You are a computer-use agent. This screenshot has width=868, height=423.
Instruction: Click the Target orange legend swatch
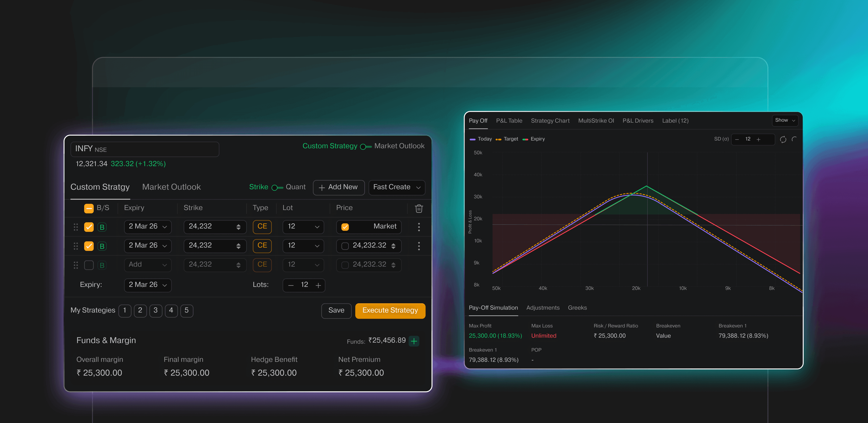498,139
